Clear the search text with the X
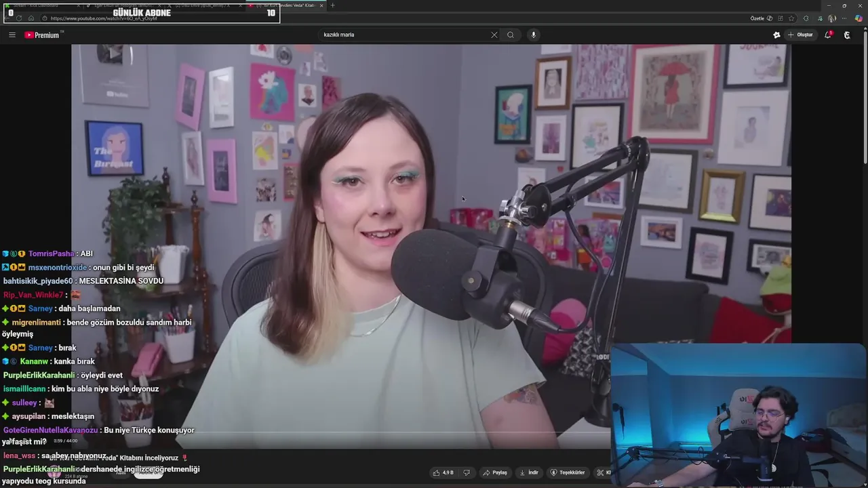The image size is (868, 488). point(494,35)
